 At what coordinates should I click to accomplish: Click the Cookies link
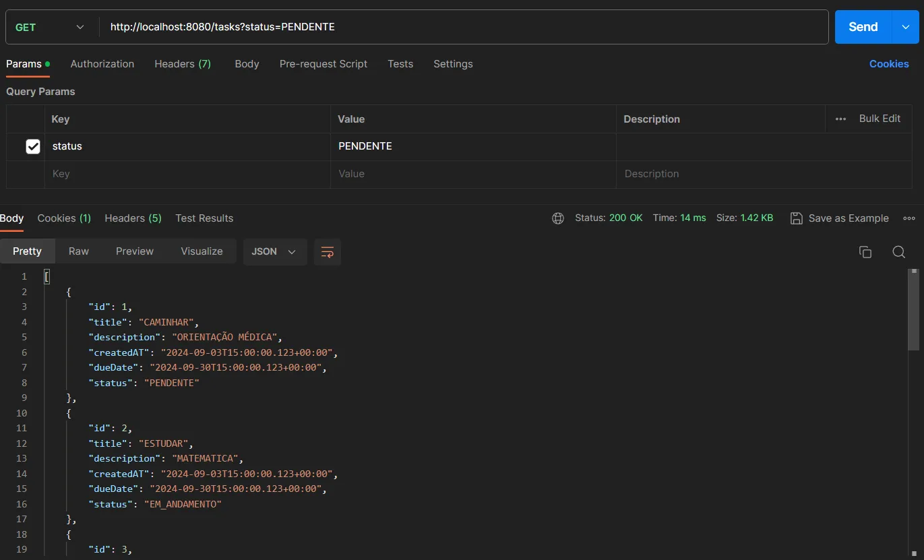tap(889, 64)
